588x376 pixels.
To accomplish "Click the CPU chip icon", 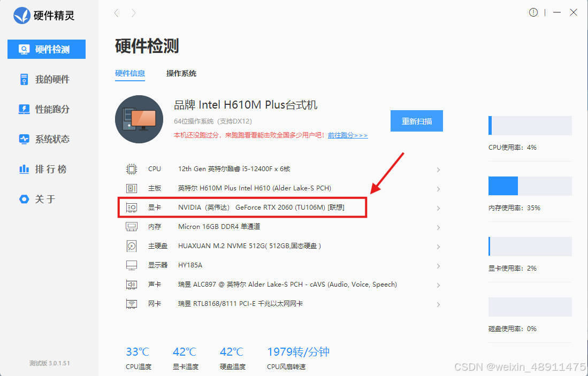I will coord(132,169).
